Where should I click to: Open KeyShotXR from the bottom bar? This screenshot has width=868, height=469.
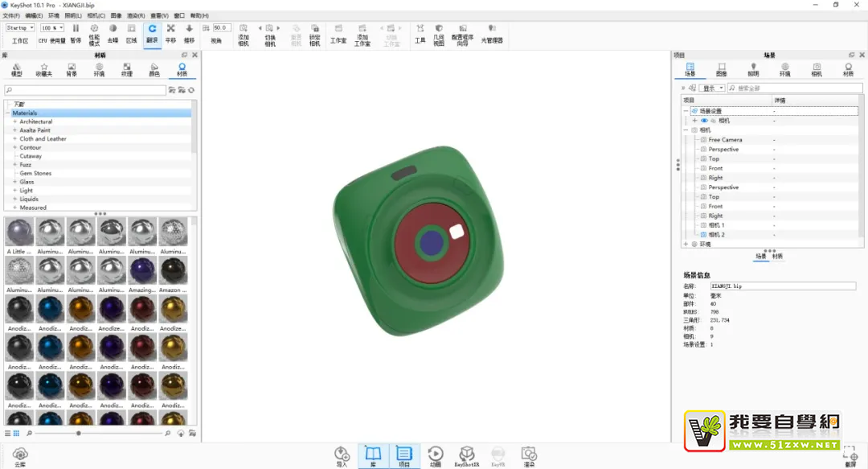coord(467,456)
